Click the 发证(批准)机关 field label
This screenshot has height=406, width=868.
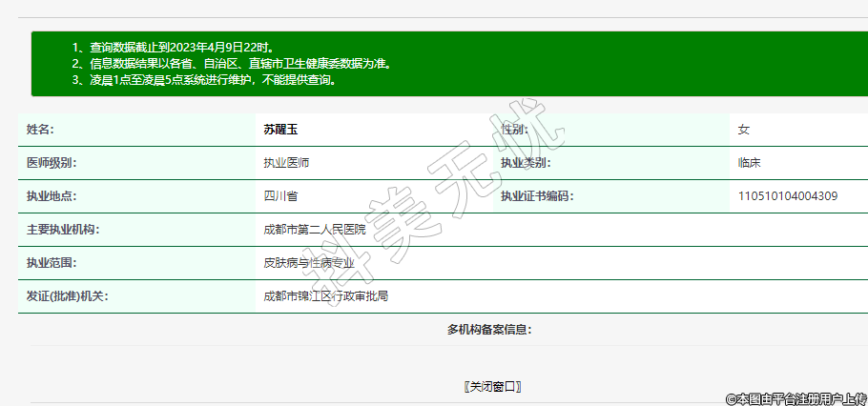tap(67, 296)
